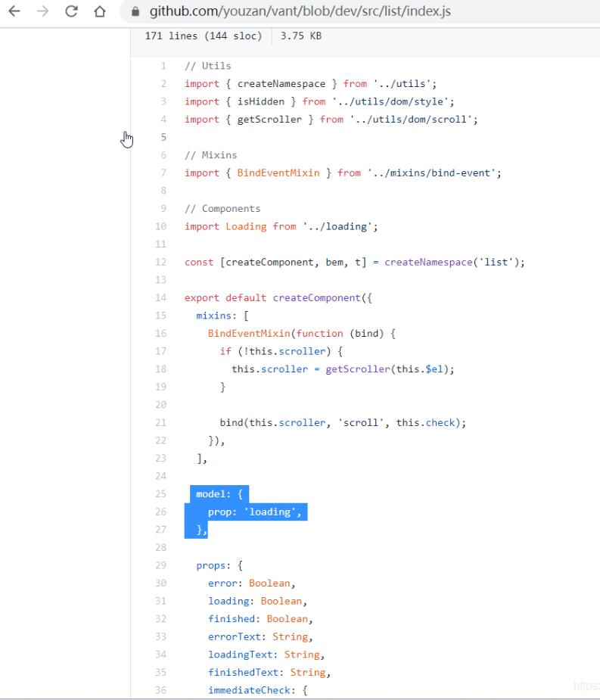This screenshot has height=700, width=600.
Task: Reload the page with the refresh icon
Action: (71, 11)
